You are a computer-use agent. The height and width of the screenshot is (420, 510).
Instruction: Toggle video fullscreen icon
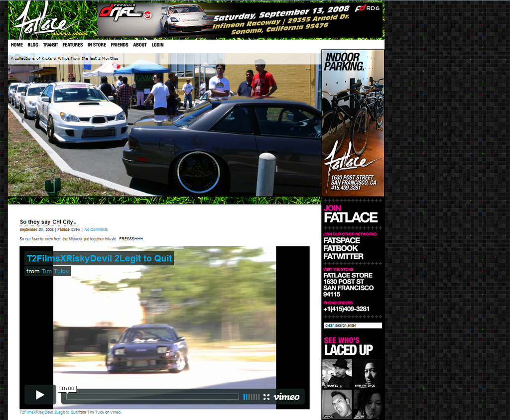[x=266, y=397]
